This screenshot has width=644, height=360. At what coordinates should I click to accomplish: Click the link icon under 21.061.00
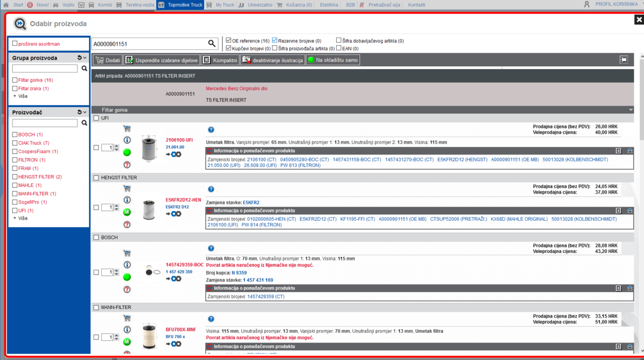coord(174,154)
